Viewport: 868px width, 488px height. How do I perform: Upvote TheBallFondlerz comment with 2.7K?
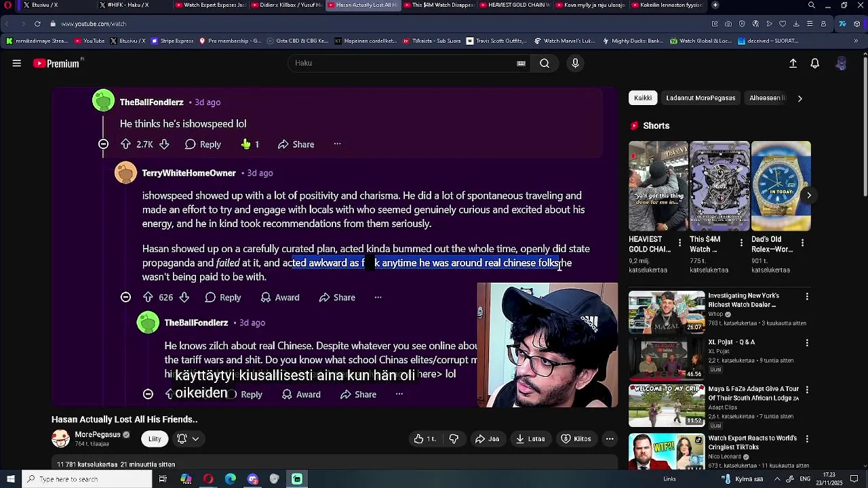(x=125, y=144)
